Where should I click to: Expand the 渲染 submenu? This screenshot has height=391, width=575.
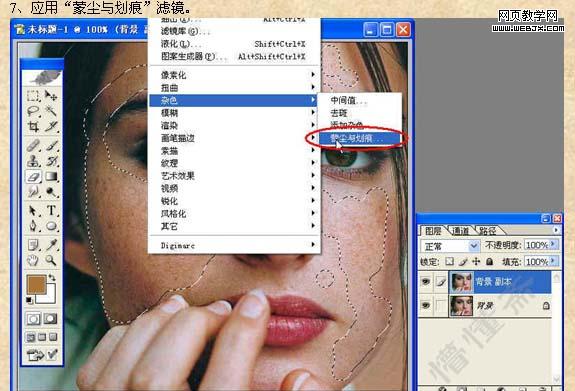234,125
